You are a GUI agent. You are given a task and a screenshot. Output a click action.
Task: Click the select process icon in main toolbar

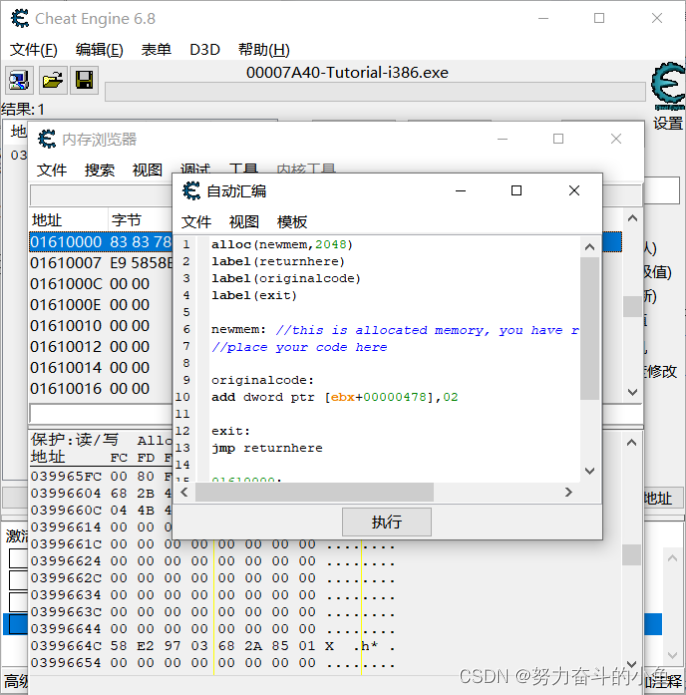coord(19,80)
